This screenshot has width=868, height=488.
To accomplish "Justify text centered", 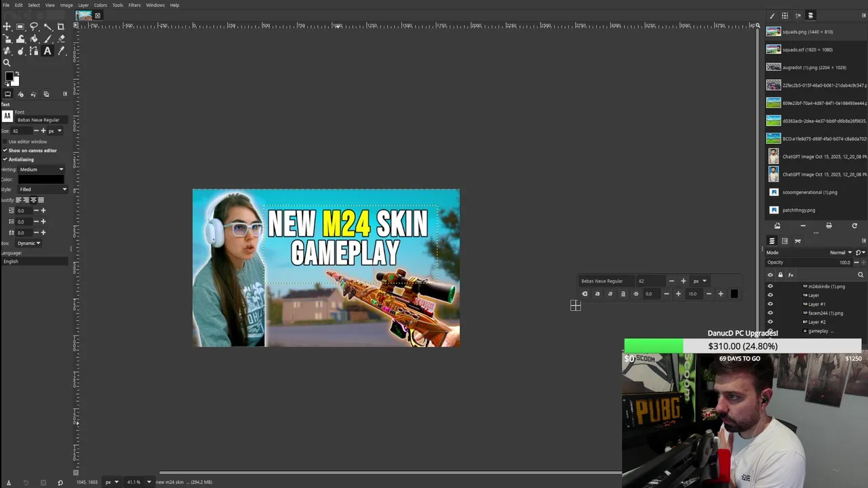I will coord(34,200).
